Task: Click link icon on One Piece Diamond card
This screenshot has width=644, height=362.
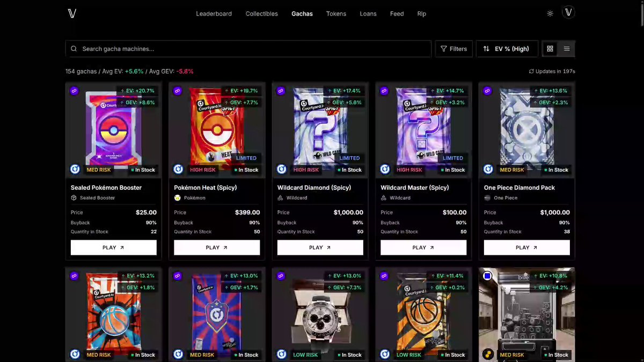Action: [487, 91]
